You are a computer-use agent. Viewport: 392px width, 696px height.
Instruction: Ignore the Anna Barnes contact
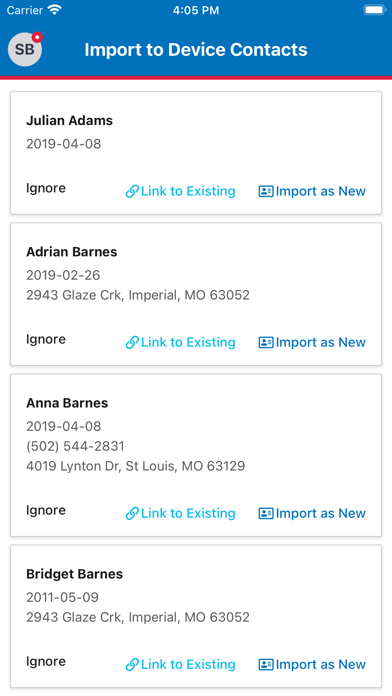pyautogui.click(x=46, y=510)
